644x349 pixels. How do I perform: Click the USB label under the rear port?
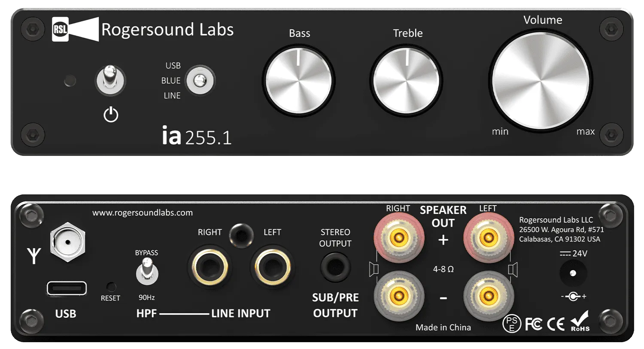66,314
